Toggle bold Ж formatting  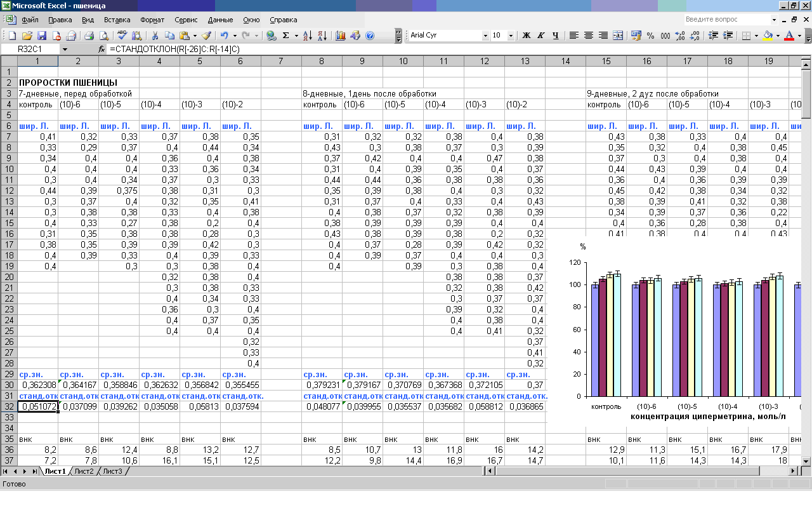[x=526, y=36]
